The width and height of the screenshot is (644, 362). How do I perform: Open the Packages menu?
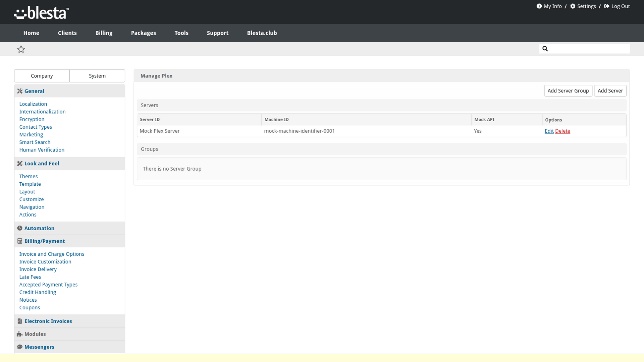[x=144, y=33]
